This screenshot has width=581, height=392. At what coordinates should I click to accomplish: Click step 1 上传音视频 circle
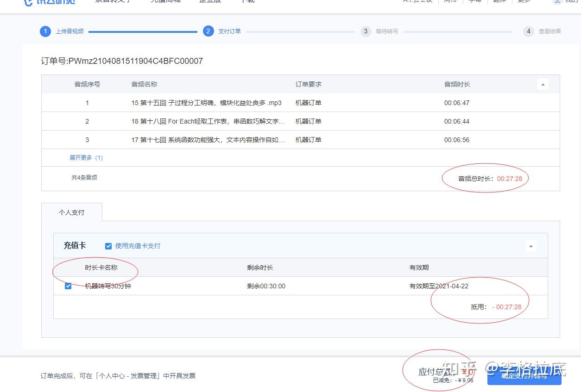tap(45, 31)
